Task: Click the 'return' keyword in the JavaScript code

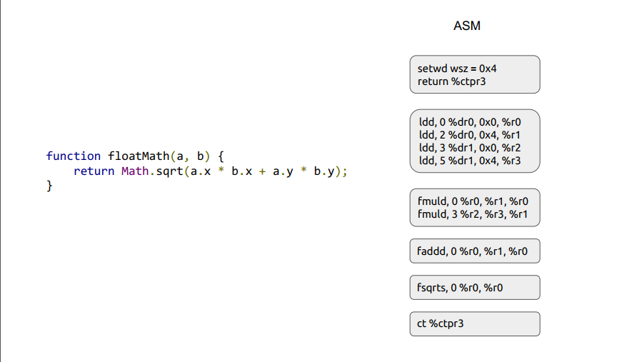Action: (x=94, y=171)
